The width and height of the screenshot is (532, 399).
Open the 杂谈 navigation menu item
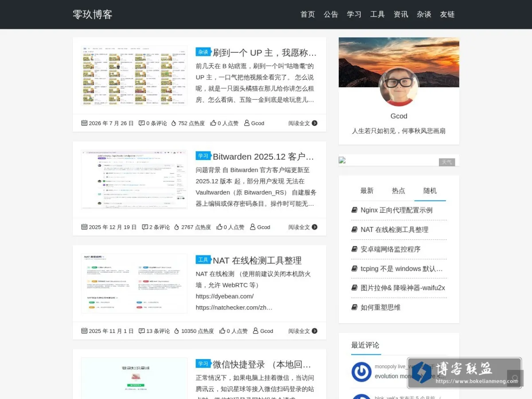pos(424,14)
